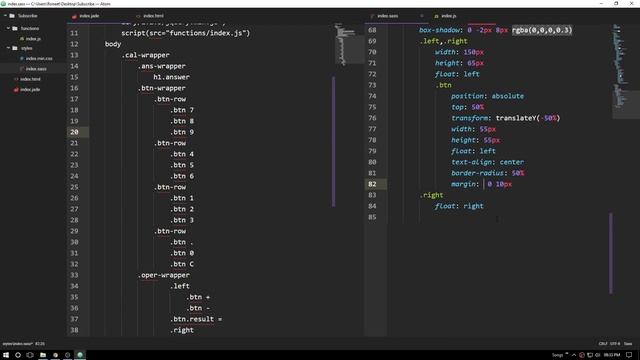Click the transform: translateY(-50%) line
Image resolution: width=640 pixels, height=360 pixels.
coord(506,118)
